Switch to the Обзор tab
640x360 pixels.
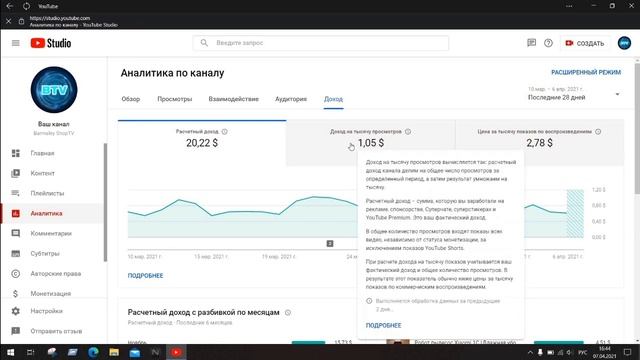131,99
